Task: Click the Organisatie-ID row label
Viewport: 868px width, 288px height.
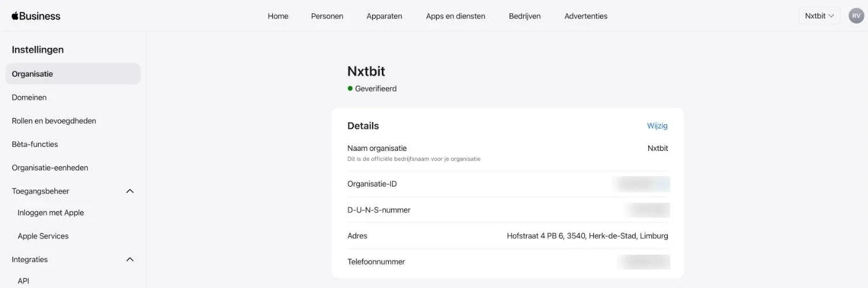Action: coord(372,184)
